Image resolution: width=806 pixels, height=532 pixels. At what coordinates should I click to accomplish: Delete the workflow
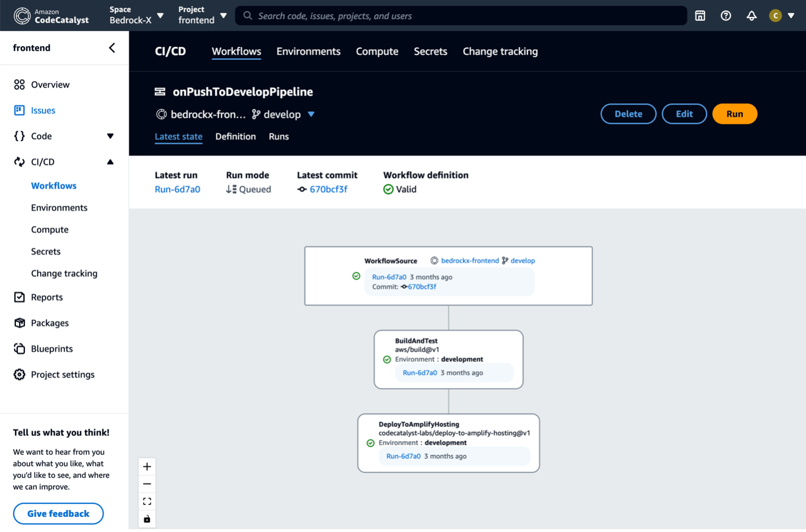pyautogui.click(x=628, y=114)
